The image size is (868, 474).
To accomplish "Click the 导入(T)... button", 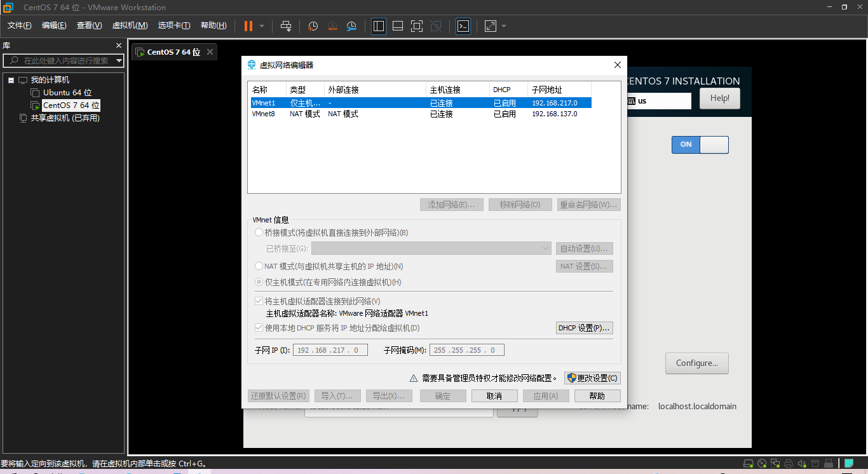I will point(337,396).
